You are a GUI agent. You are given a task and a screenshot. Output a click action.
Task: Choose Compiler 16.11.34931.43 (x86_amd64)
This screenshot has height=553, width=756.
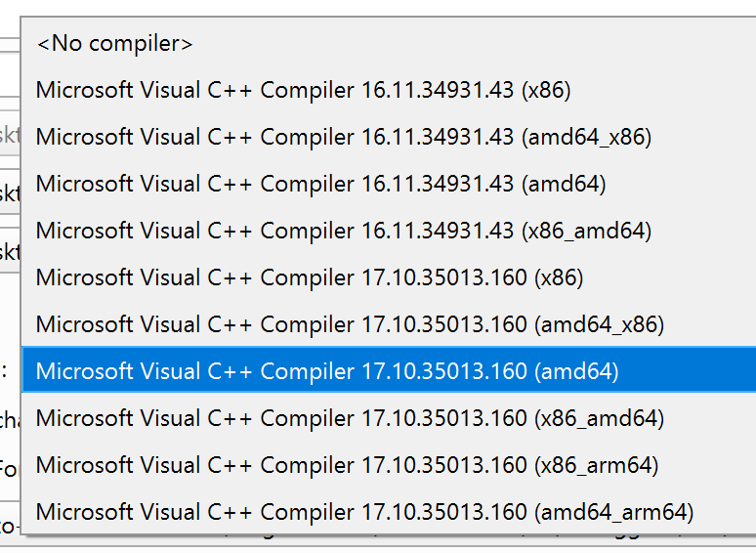[389, 231]
